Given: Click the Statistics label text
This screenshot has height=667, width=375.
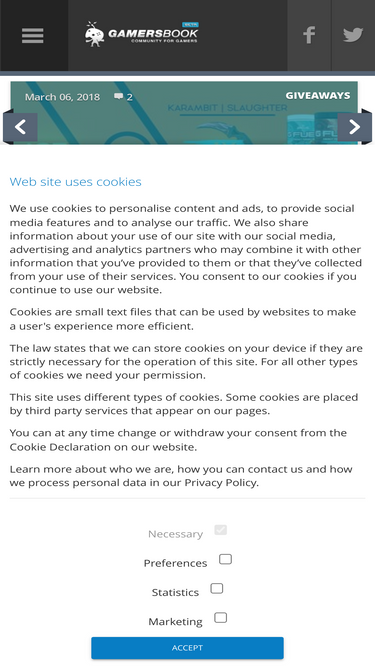Looking at the screenshot, I should (175, 593).
